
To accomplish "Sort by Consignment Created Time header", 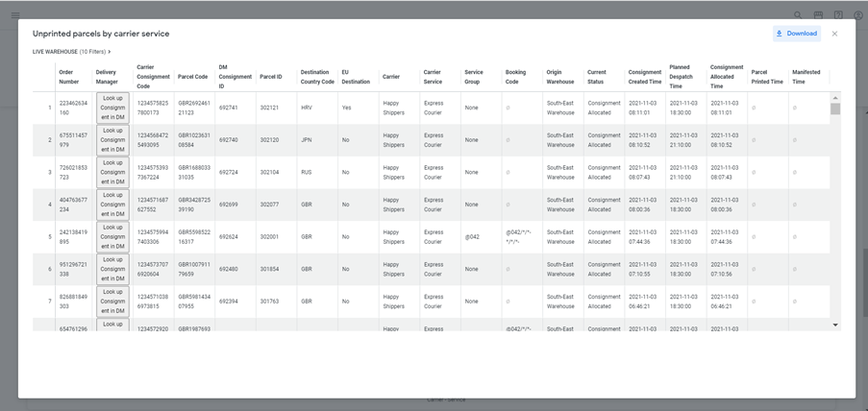I will click(x=645, y=77).
